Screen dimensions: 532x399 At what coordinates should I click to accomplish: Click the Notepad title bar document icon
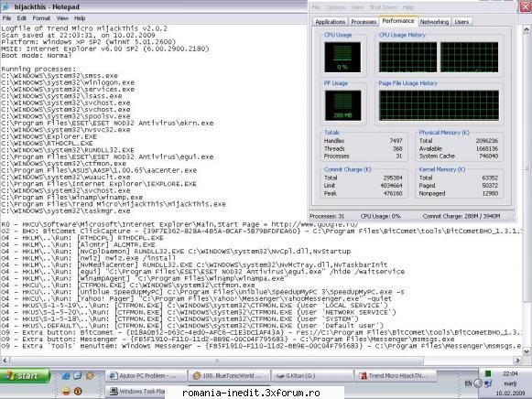point(5,6)
